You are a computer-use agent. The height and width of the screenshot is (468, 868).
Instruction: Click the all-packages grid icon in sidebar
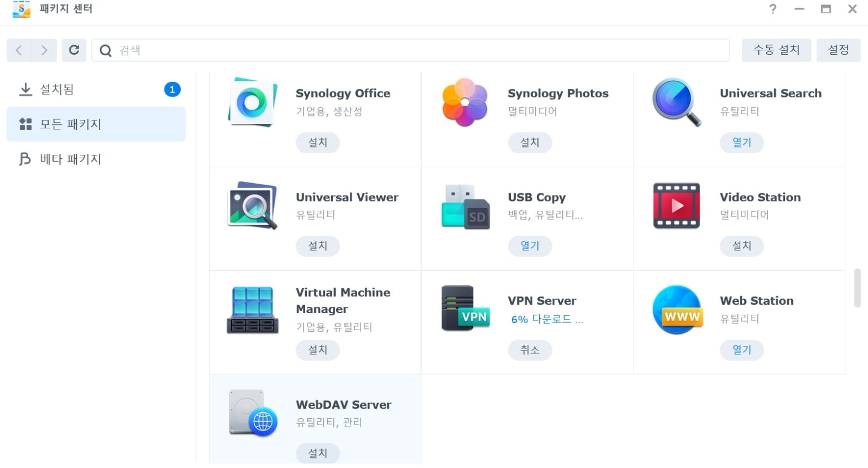(25, 124)
